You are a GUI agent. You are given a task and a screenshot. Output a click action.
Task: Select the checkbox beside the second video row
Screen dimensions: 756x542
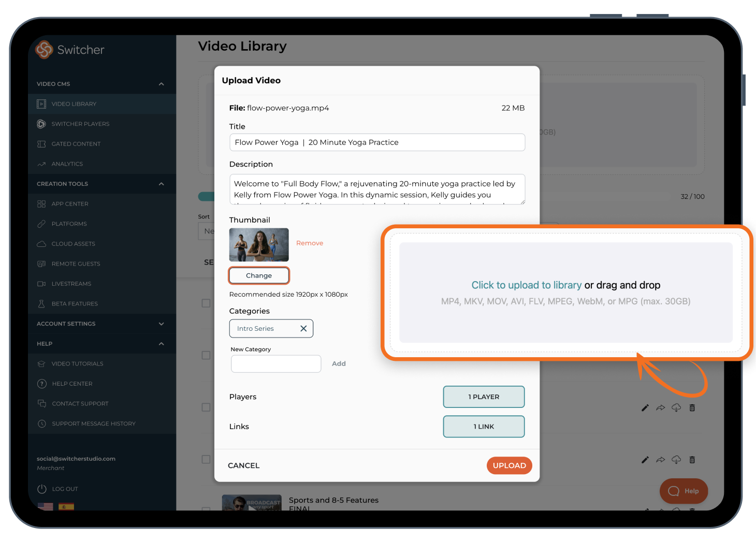[x=206, y=355]
